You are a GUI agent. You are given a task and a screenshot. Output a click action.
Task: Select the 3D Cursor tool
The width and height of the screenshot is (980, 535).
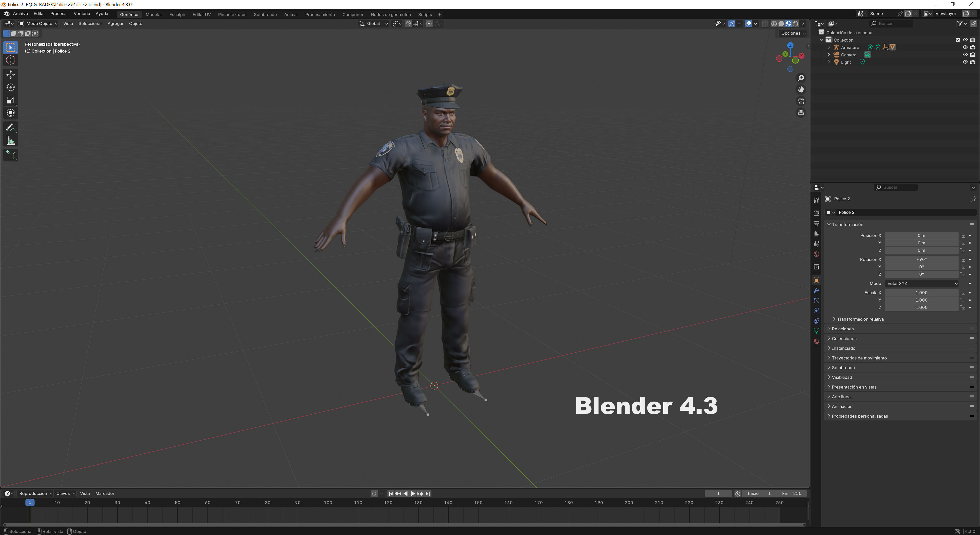click(x=11, y=60)
